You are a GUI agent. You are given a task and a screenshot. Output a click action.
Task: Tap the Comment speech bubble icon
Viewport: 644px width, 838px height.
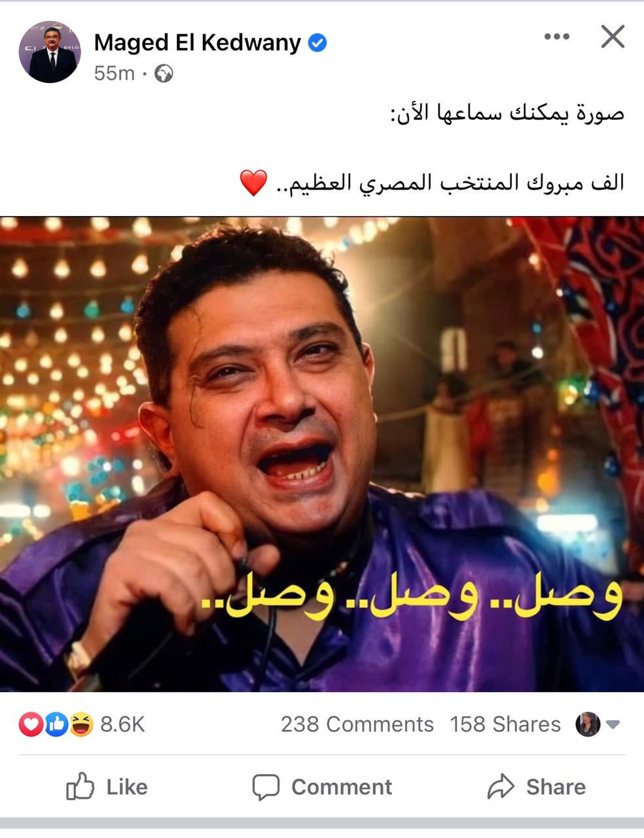(x=266, y=787)
